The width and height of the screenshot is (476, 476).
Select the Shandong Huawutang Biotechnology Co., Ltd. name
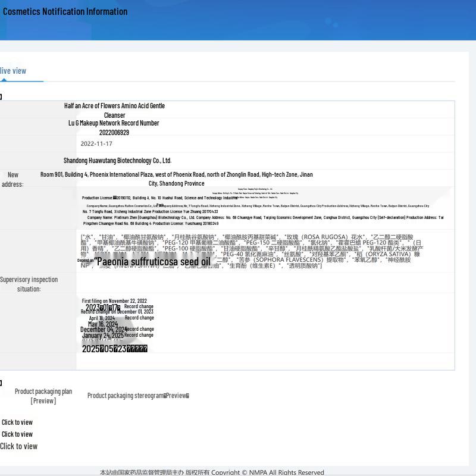point(117,161)
